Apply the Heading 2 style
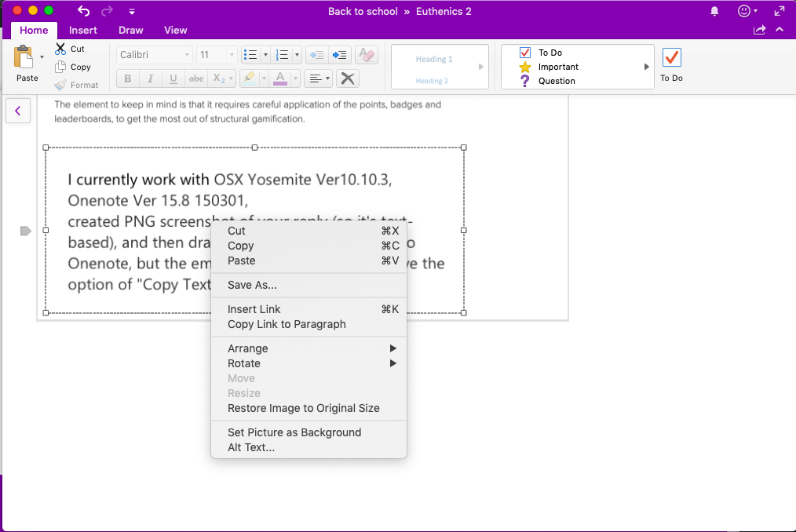This screenshot has height=532, width=796. tap(432, 81)
